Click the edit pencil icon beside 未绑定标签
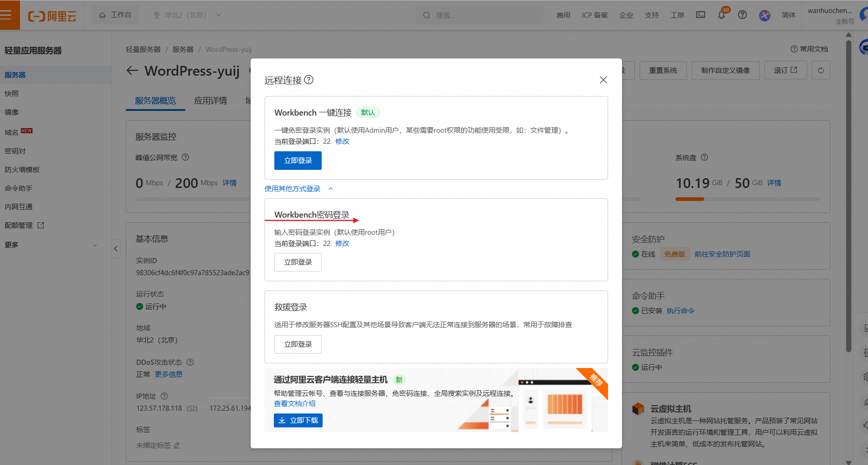 (x=177, y=446)
